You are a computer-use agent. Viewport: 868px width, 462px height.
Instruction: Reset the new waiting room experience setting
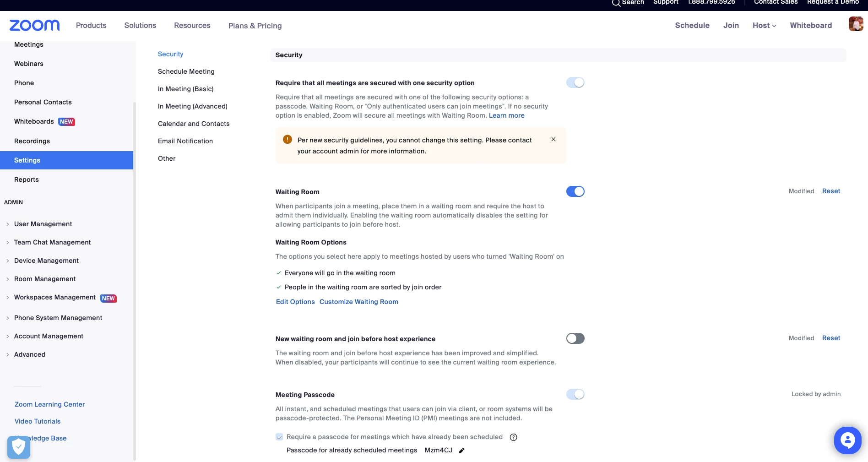click(831, 338)
